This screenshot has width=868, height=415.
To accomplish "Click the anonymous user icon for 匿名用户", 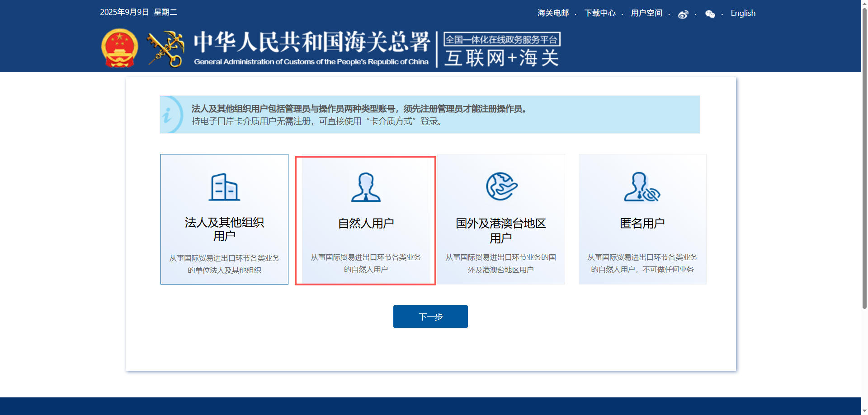I will [x=642, y=187].
